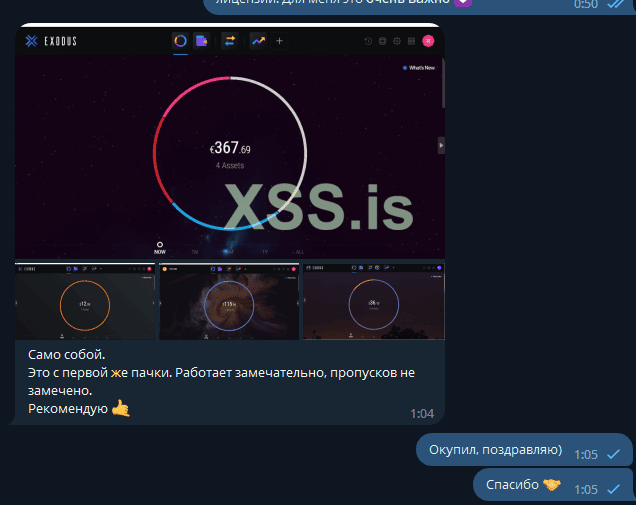Image resolution: width=636 pixels, height=505 pixels.
Task: Click the '4 Assets' label under balance
Action: 230,165
